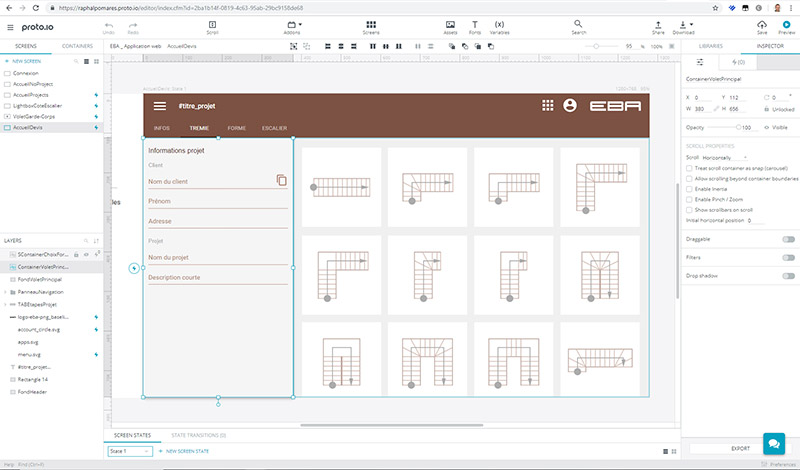This screenshot has height=470, width=800.
Task: Click the Undo icon in toolbar
Action: tap(108, 24)
